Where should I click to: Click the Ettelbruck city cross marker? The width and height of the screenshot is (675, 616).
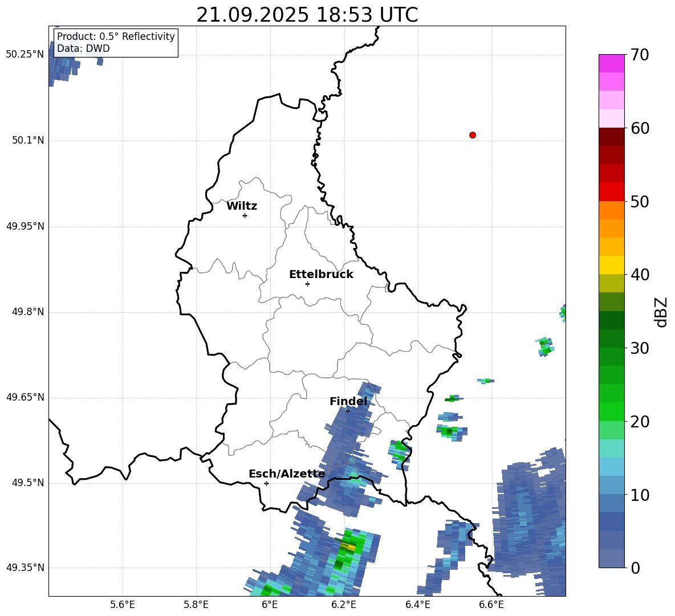coord(307,284)
